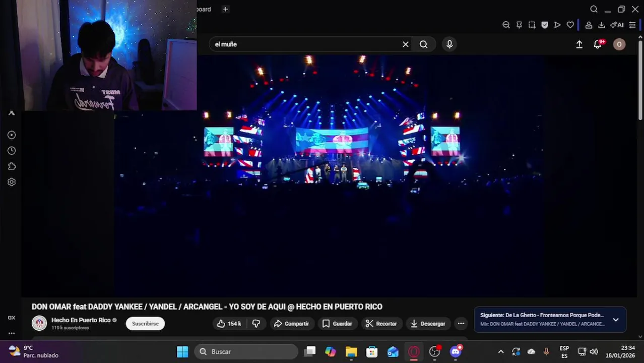Screen dimensions: 644x363
Task: Open OBS Studio from taskbar
Action: 435,351
